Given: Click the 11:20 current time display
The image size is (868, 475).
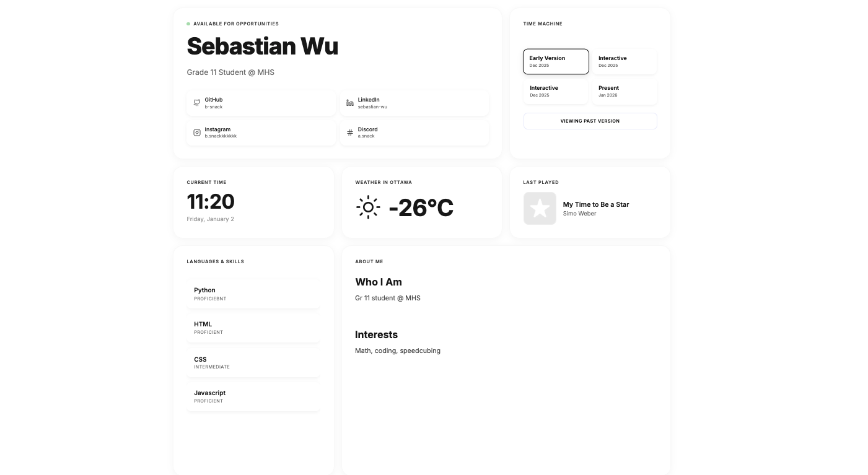Looking at the screenshot, I should tap(211, 202).
